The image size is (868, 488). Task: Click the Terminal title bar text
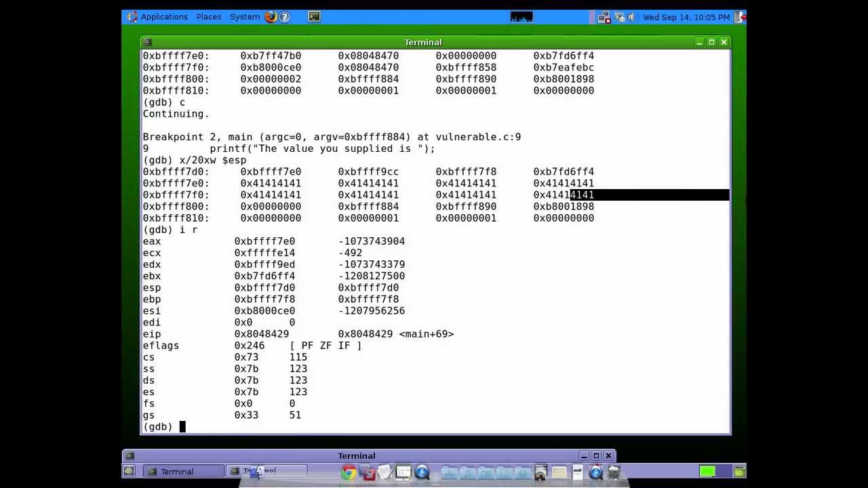[x=423, y=42]
